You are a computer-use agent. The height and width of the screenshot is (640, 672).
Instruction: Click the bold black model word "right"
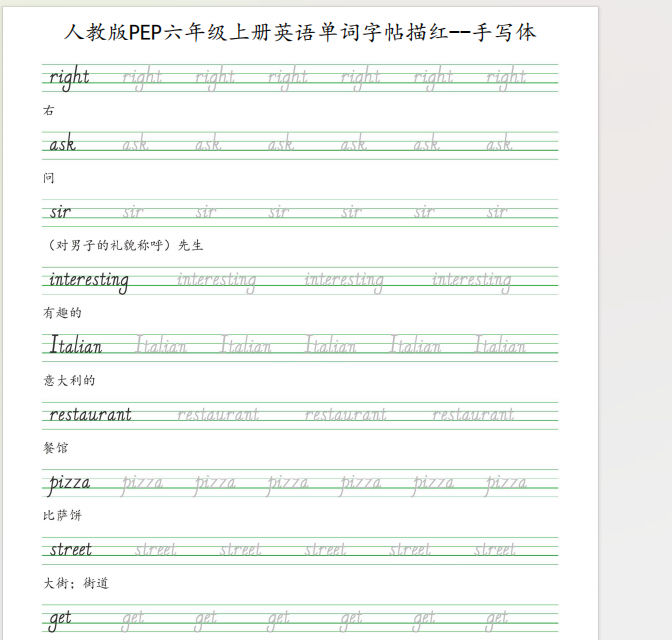pos(69,77)
